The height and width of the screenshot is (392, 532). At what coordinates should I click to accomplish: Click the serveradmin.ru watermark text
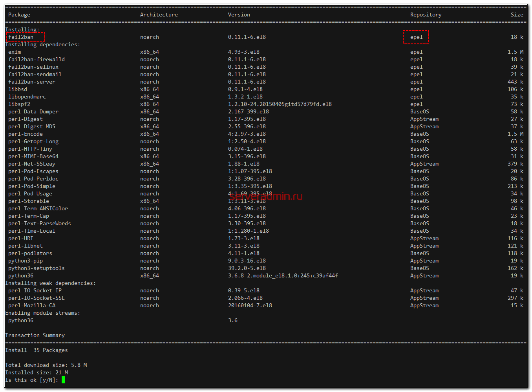click(266, 196)
